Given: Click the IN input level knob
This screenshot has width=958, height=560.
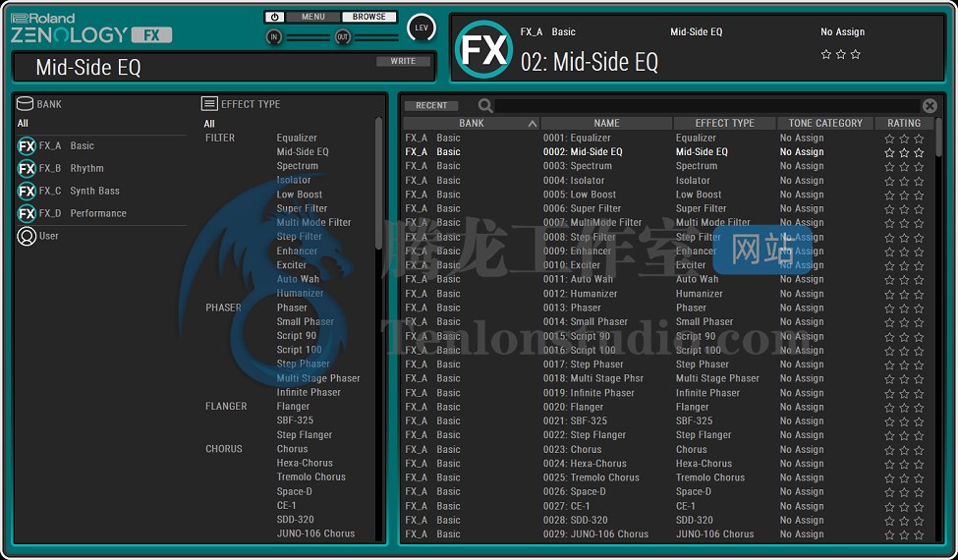Looking at the screenshot, I should pos(274,37).
